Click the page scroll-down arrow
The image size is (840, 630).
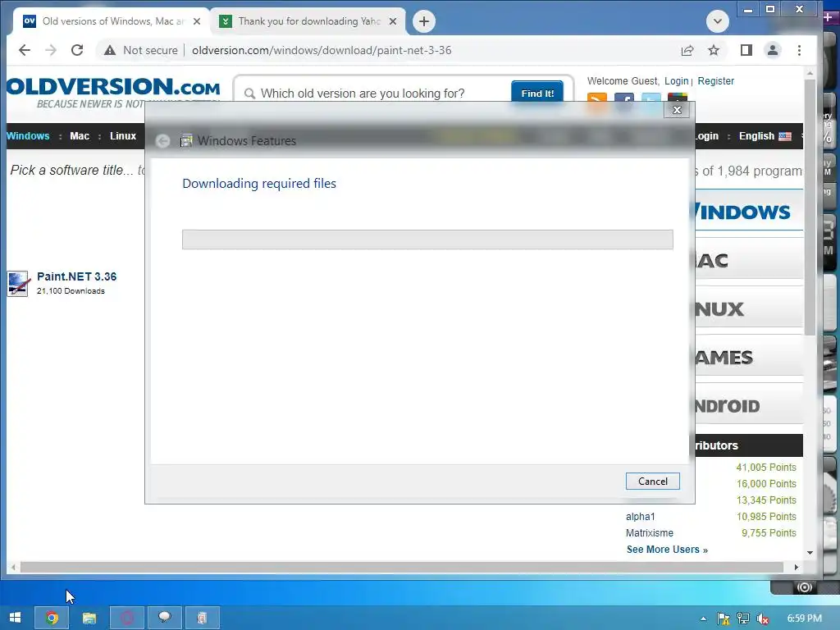click(x=810, y=552)
